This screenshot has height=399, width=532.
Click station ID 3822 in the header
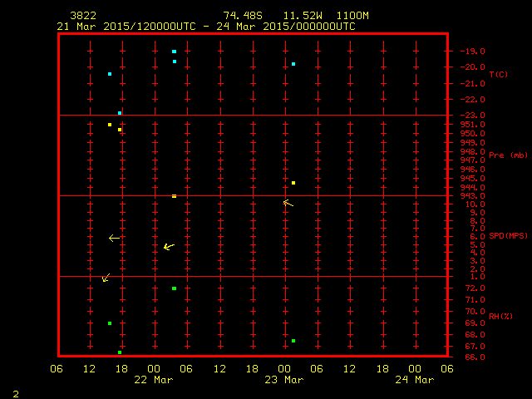pos(82,16)
